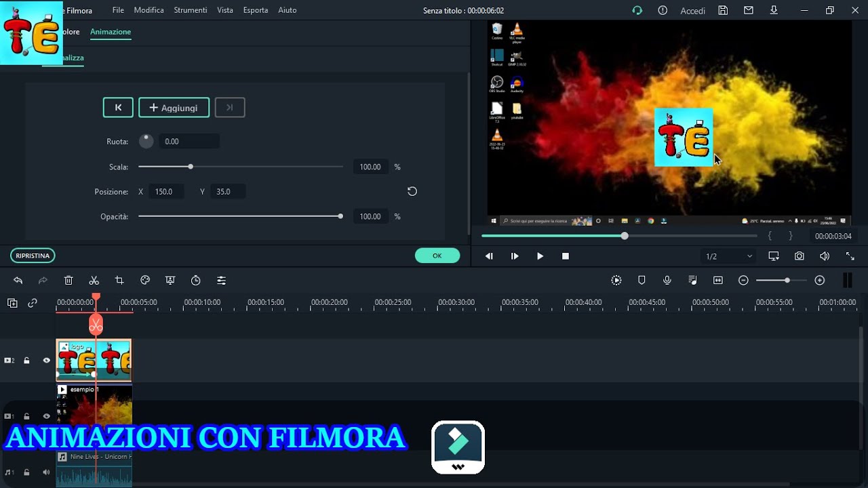This screenshot has width=868, height=488.
Task: Open color palette tool
Action: coord(145,281)
